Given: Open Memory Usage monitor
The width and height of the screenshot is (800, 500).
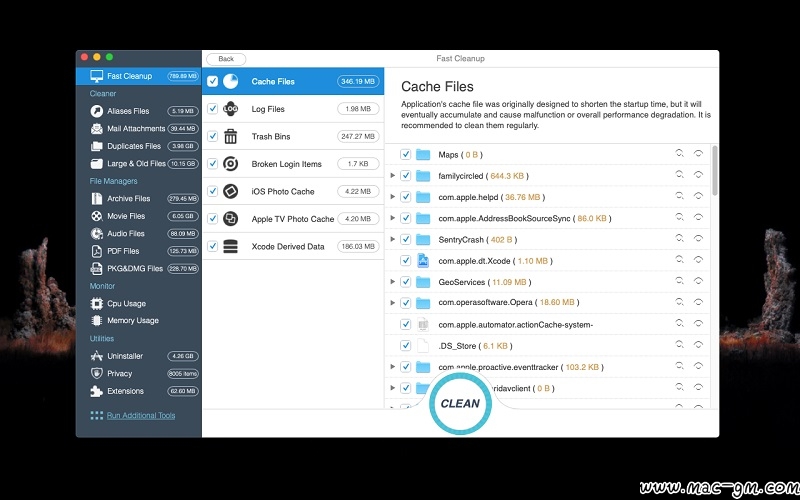Looking at the screenshot, I should pos(139,320).
